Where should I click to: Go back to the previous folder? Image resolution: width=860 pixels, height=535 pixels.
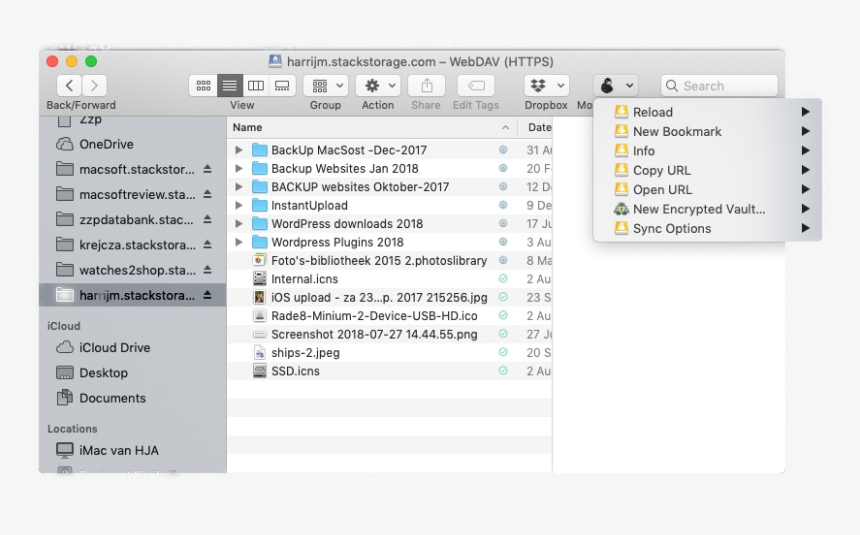(x=69, y=87)
